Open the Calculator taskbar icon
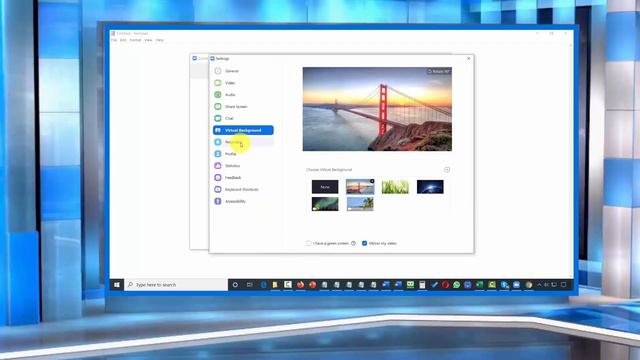 [x=422, y=285]
